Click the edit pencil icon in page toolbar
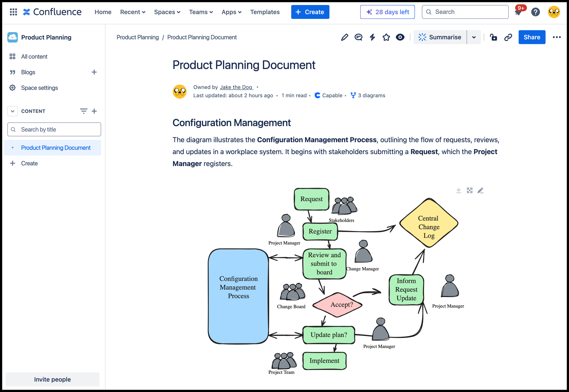This screenshot has width=569, height=392. coord(344,37)
